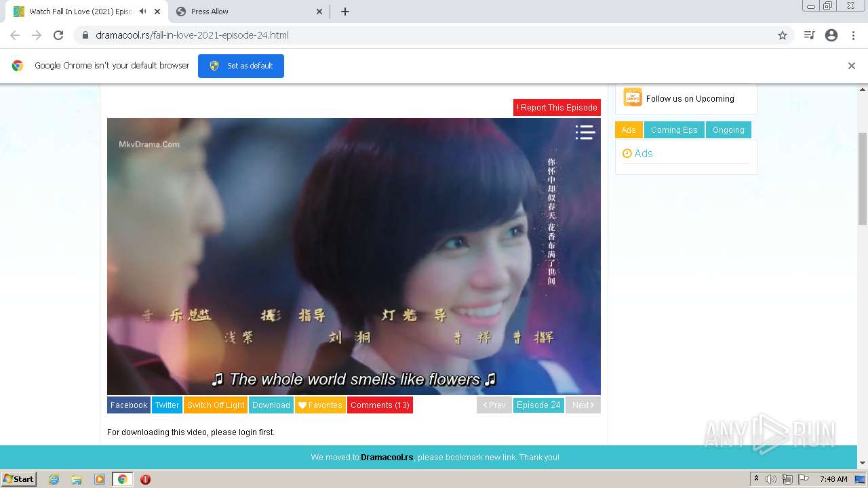
Task: Open the video player playlist menu icon
Action: [585, 132]
